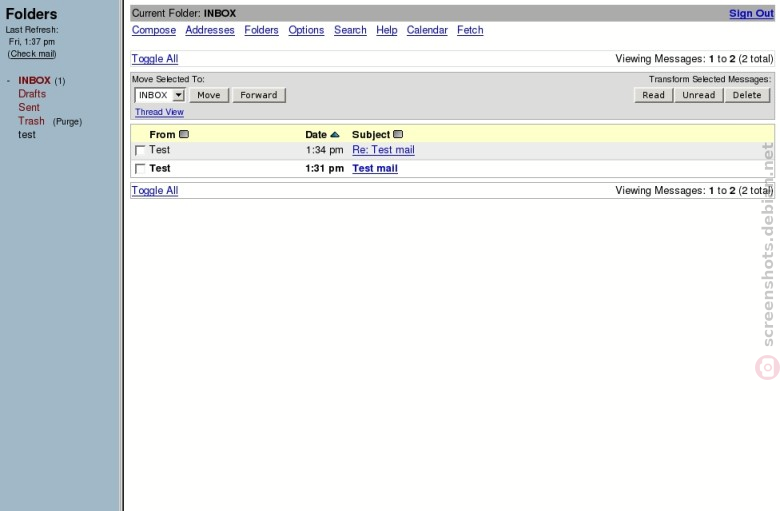Open Options in top menu
The height and width of the screenshot is (511, 780).
306,30
